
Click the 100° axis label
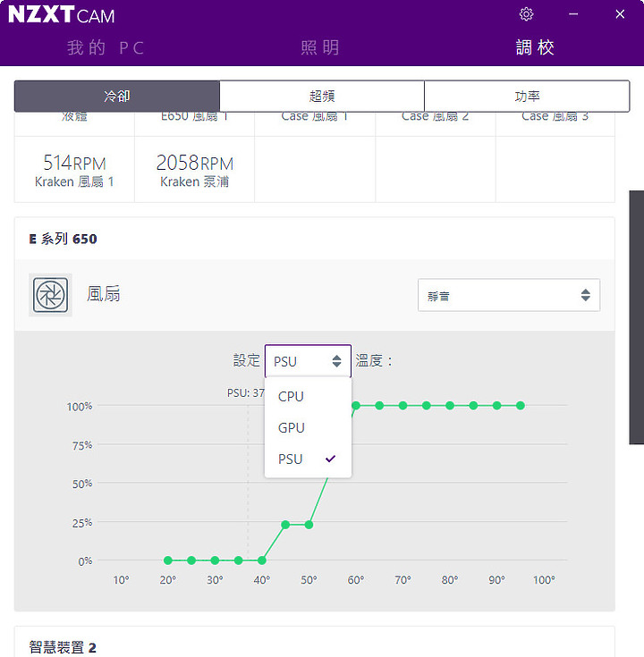(x=544, y=580)
